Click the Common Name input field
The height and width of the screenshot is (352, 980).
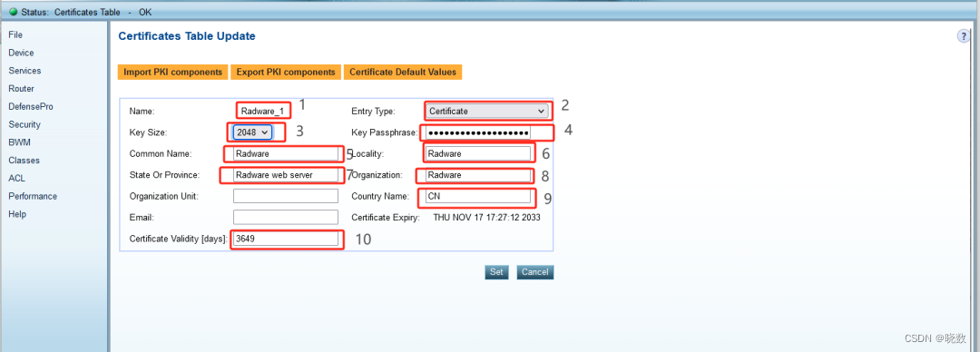pos(286,154)
